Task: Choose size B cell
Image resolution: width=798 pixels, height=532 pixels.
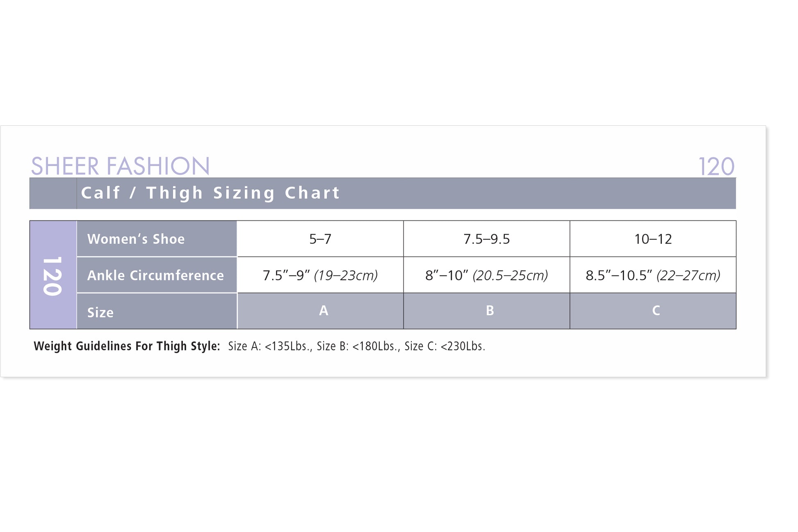Action: click(490, 311)
